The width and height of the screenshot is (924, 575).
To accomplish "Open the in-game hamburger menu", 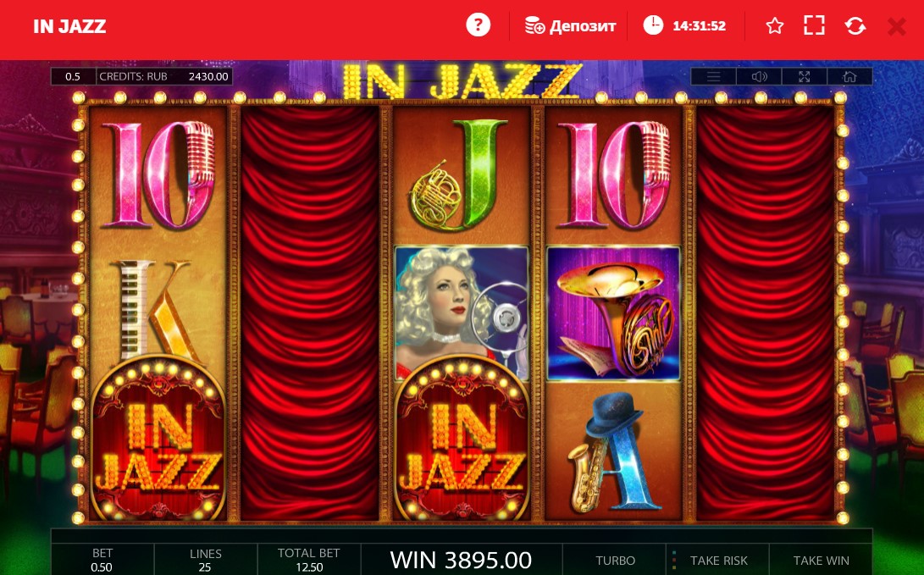I will 714,76.
